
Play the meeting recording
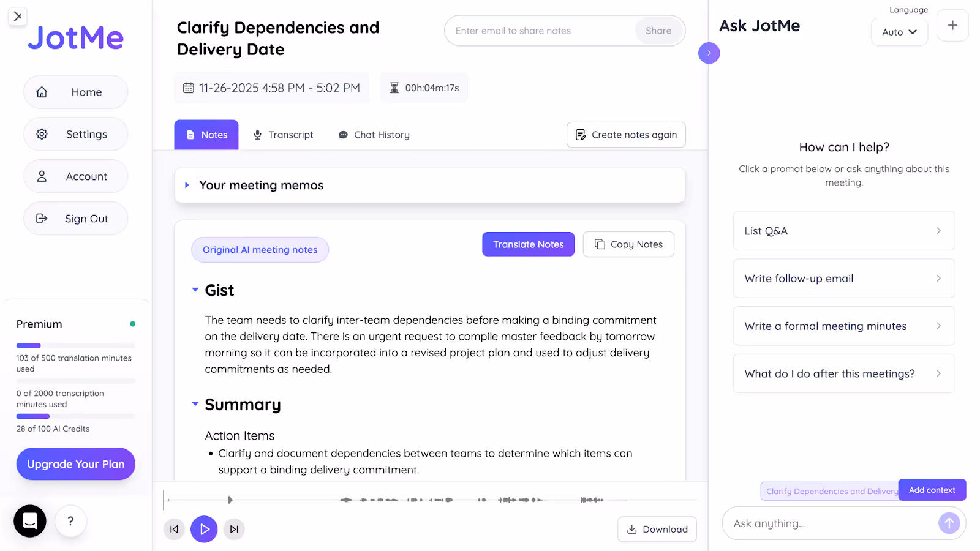tap(204, 529)
